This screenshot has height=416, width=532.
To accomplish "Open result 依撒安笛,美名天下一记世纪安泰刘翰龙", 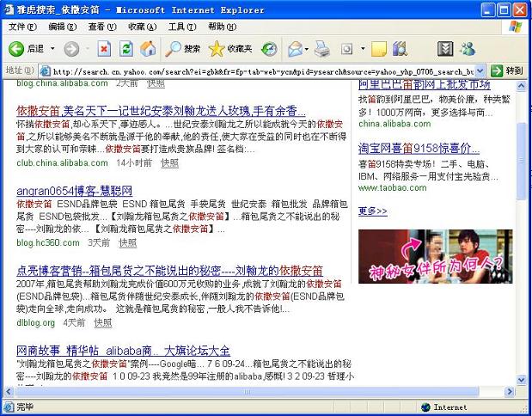I will [161, 111].
